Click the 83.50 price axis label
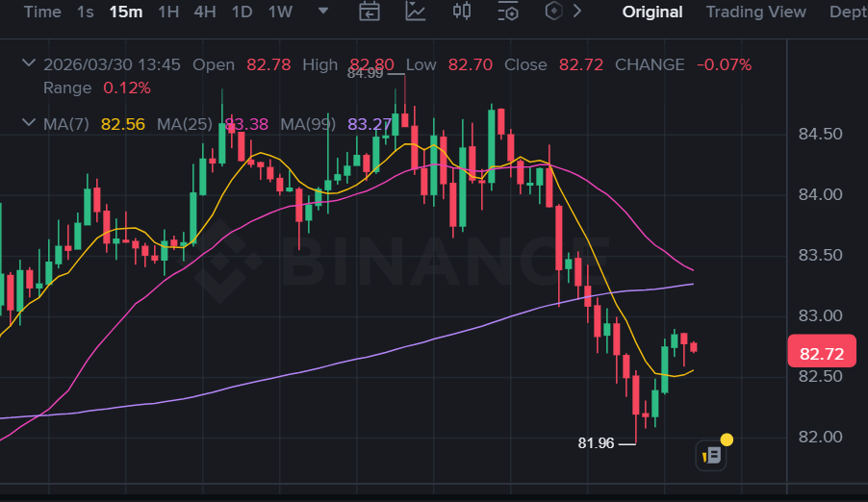This screenshot has height=502, width=868. coord(820,255)
